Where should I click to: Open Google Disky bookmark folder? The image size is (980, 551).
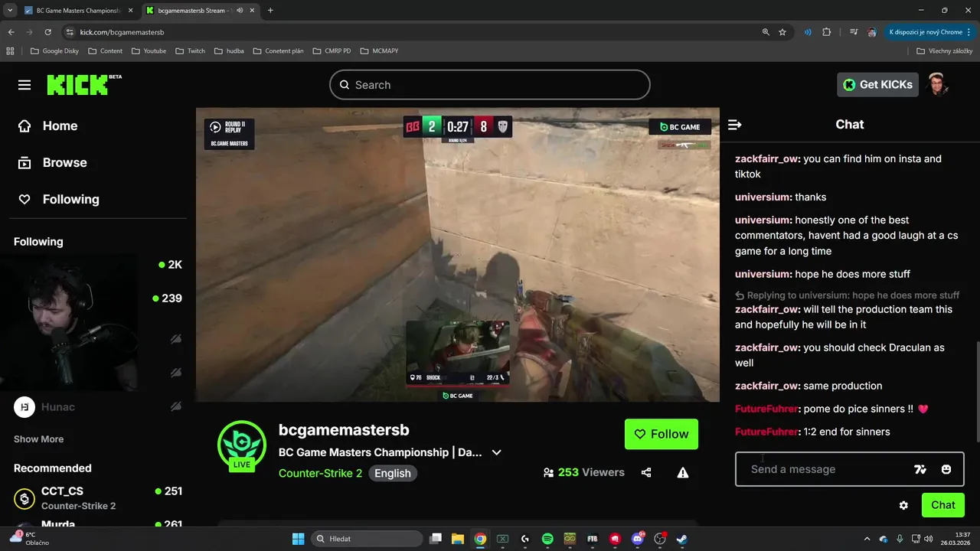point(54,51)
